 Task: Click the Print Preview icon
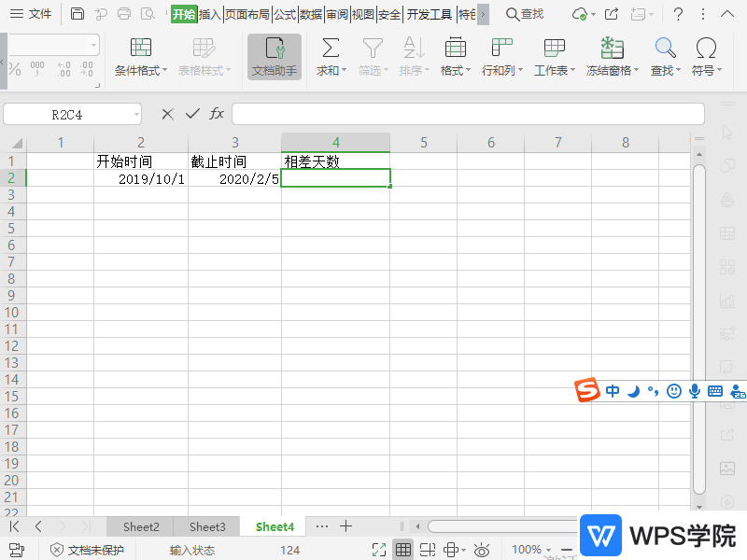(x=148, y=14)
